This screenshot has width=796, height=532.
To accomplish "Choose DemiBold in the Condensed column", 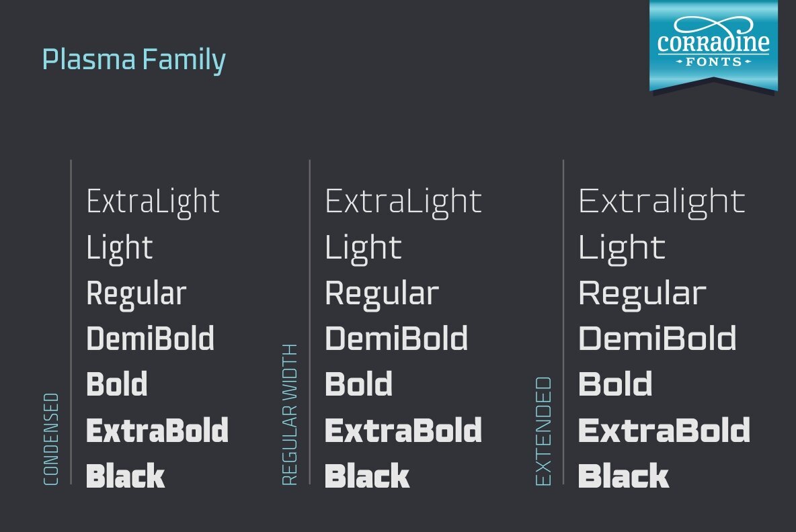I will point(151,339).
